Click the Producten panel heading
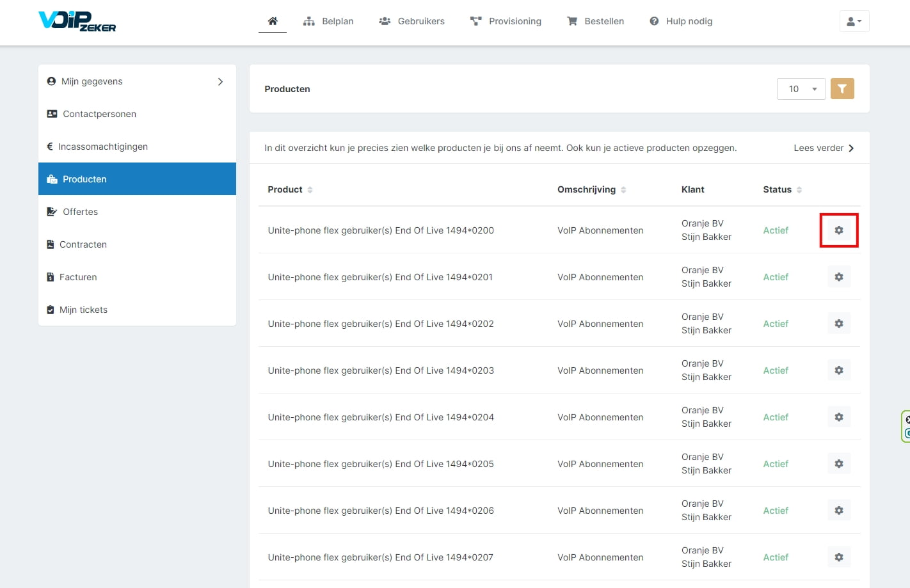910x588 pixels. [287, 89]
